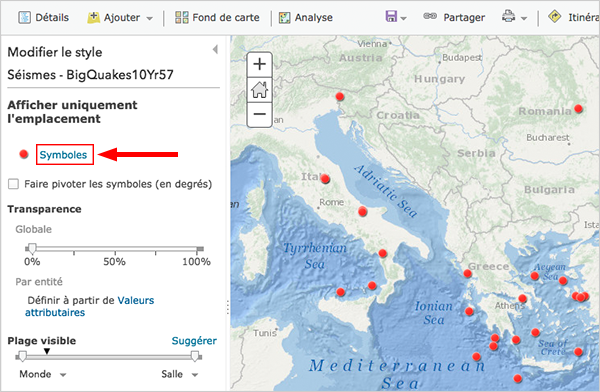Screen dimensions: 600x392
Task: Collapse the side panel arrow
Action: tap(215, 49)
